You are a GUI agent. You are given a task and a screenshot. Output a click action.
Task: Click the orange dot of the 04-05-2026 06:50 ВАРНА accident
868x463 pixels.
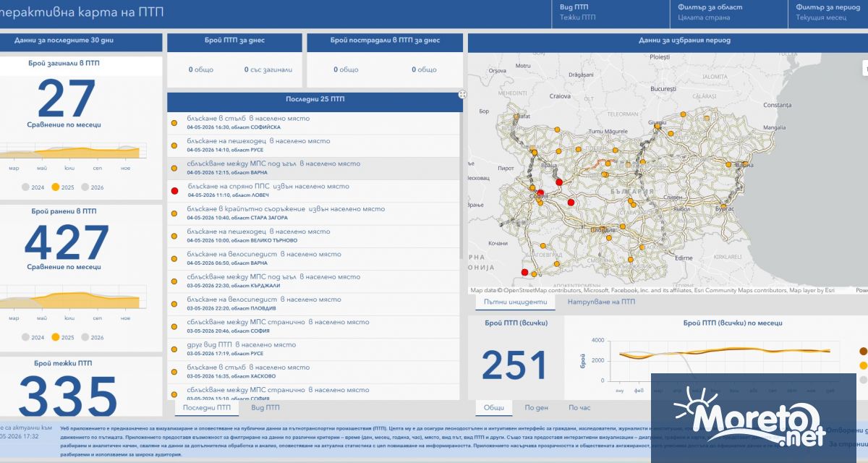pos(174,258)
